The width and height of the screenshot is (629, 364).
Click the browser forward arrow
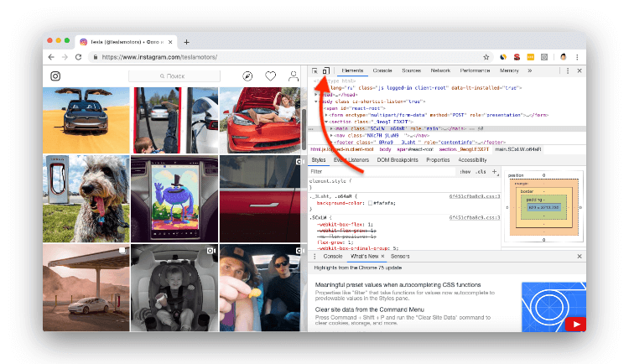[65, 57]
